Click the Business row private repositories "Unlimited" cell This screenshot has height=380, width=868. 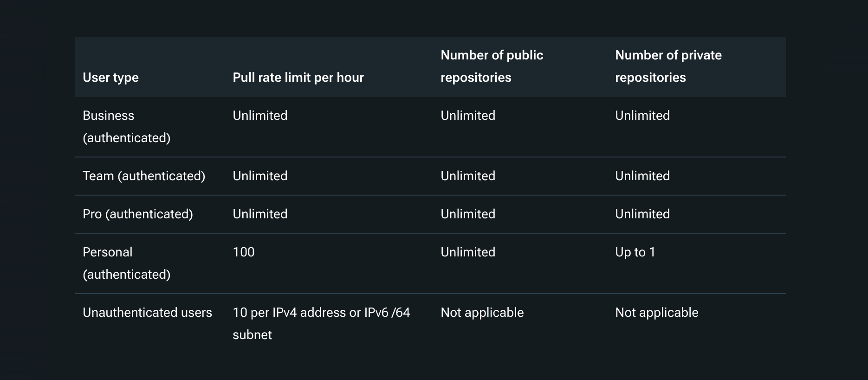point(642,116)
